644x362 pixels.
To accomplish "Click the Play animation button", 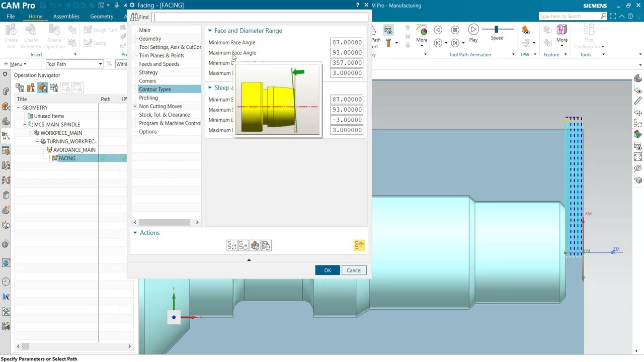I will 473,31.
